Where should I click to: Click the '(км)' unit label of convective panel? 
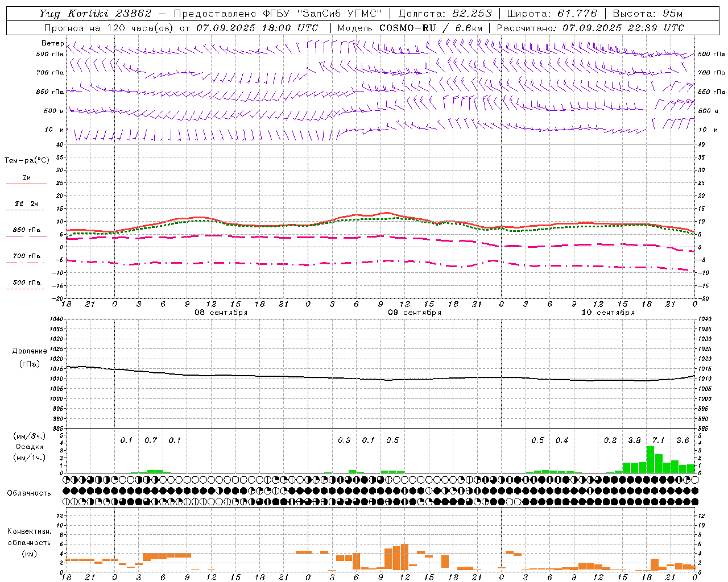pyautogui.click(x=29, y=554)
